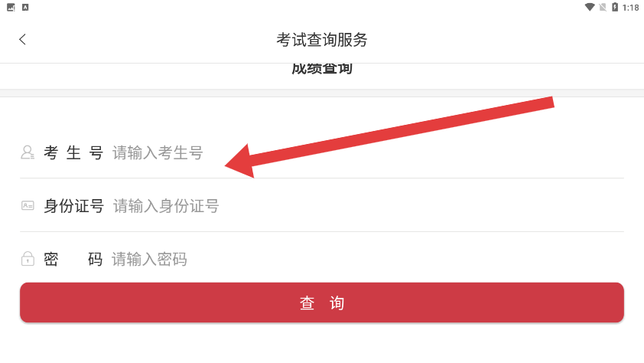Tap the 密码 field label

tap(73, 260)
